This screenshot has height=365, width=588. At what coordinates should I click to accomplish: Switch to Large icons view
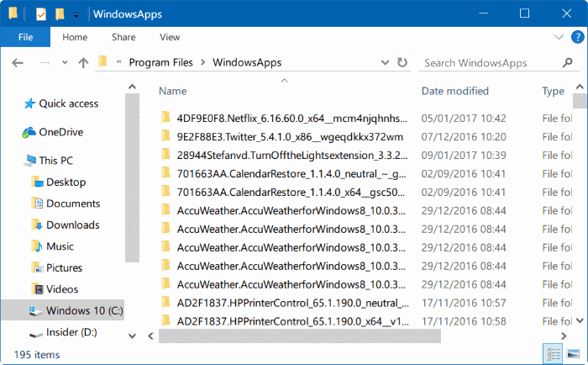pos(574,353)
